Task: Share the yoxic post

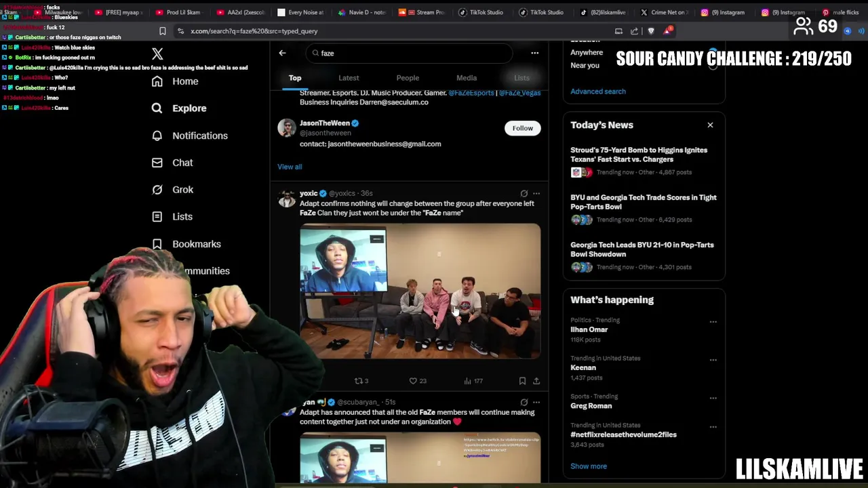Action: pos(536,381)
